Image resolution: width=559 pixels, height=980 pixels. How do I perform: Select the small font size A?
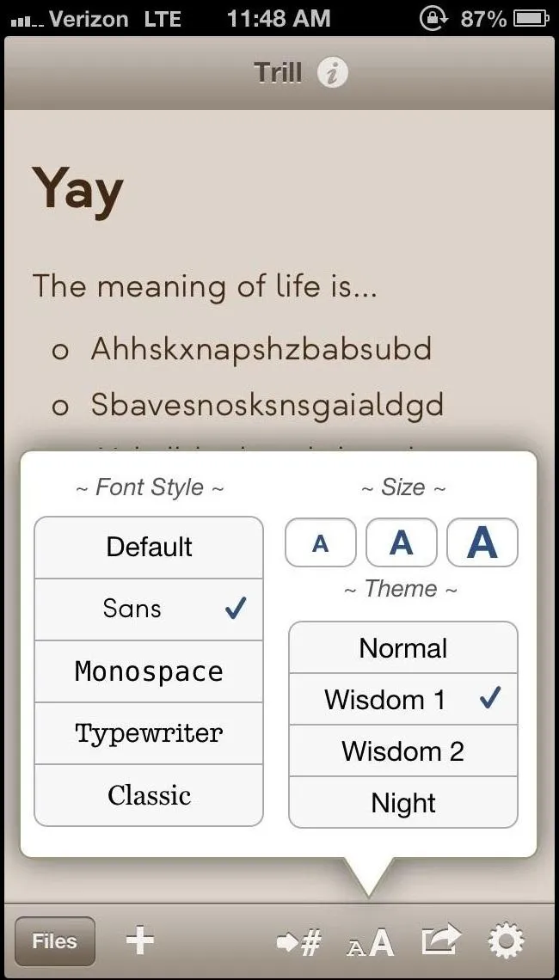[320, 542]
